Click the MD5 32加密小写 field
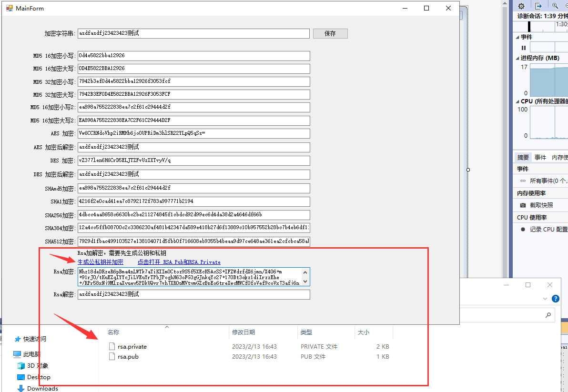Image resolution: width=568 pixels, height=392 pixels. tap(194, 81)
